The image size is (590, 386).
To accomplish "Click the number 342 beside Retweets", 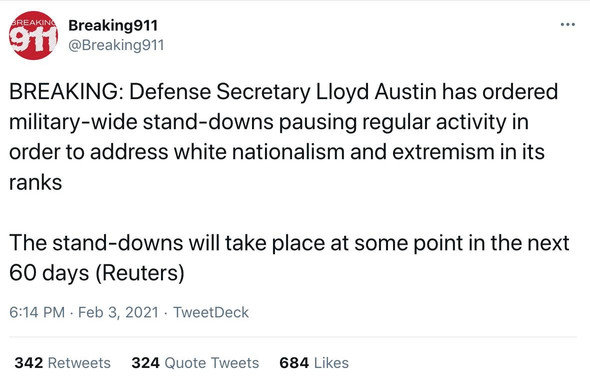I will click(x=29, y=363).
